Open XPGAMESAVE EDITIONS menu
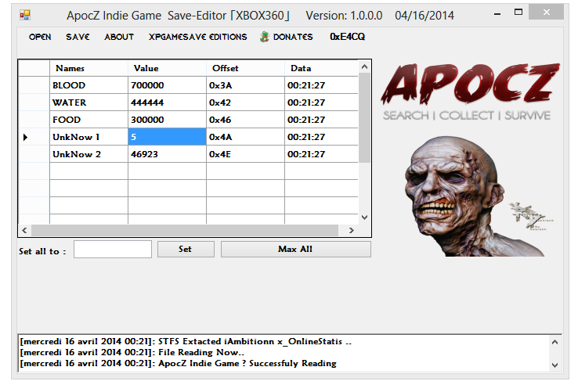The width and height of the screenshot is (578, 392). 198,37
